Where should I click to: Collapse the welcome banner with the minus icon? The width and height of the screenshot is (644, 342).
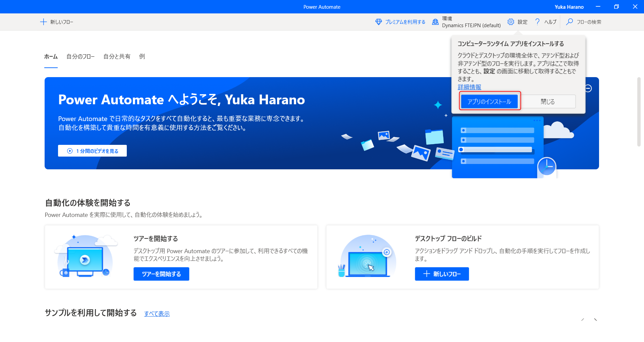[588, 88]
